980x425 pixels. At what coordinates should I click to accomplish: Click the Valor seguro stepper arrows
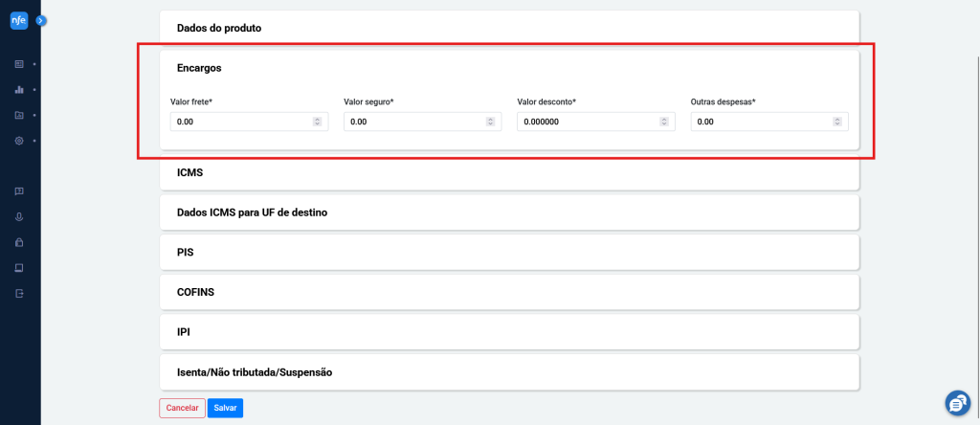click(x=491, y=122)
